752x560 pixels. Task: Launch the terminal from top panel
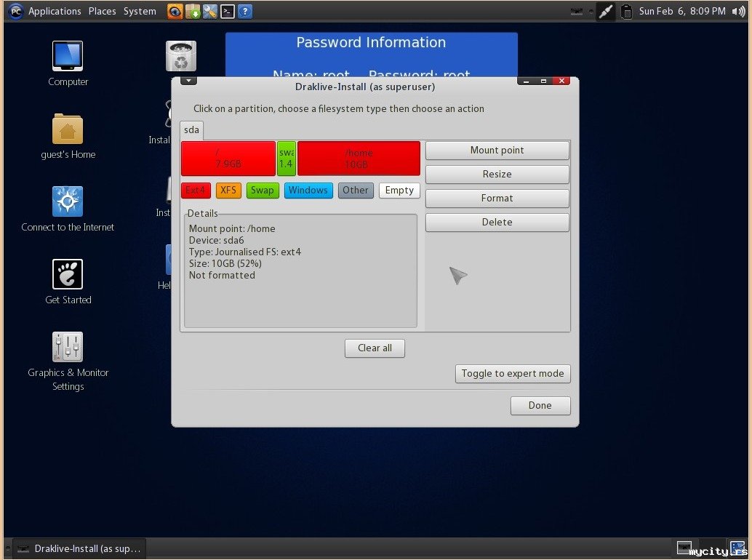(x=228, y=11)
